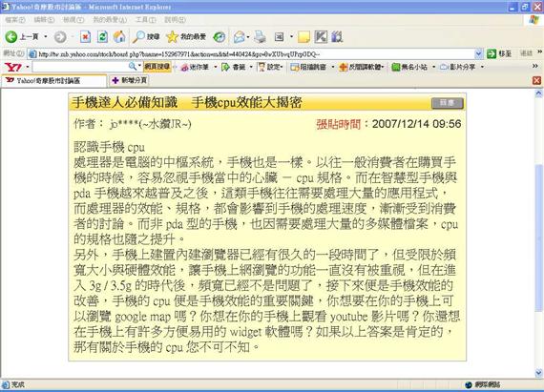Open 我的最愛 favorites star

[x=186, y=37]
